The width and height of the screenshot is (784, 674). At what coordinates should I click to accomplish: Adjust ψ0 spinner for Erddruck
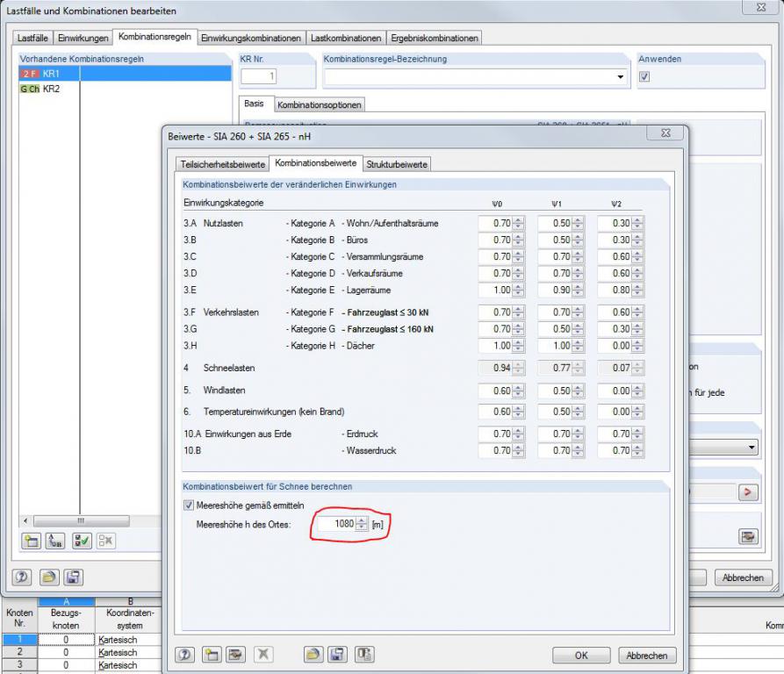tap(519, 434)
